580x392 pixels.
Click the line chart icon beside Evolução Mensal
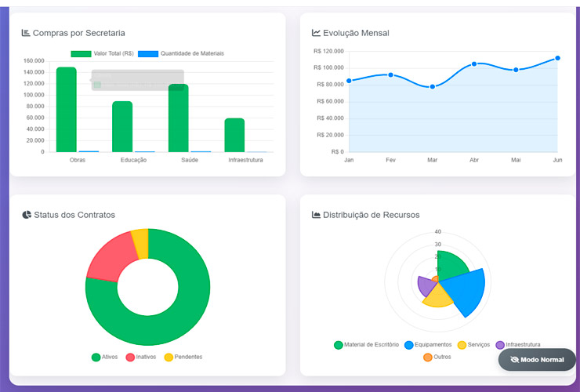[x=316, y=33]
